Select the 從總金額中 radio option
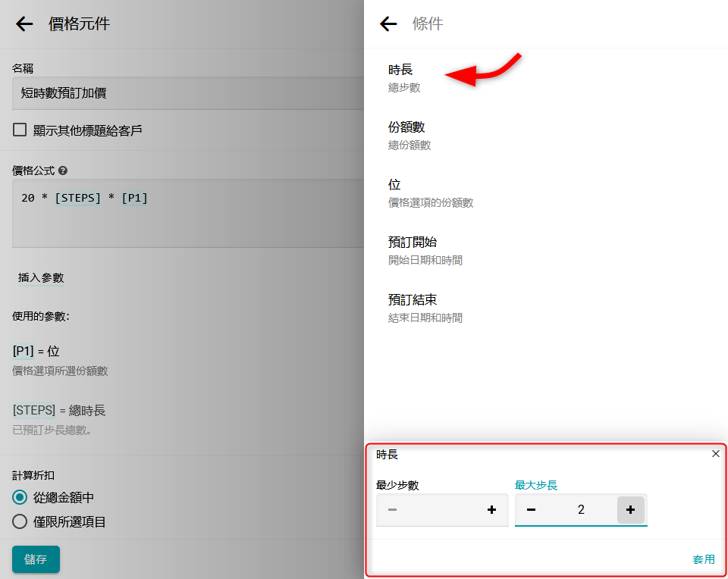 pos(20,498)
